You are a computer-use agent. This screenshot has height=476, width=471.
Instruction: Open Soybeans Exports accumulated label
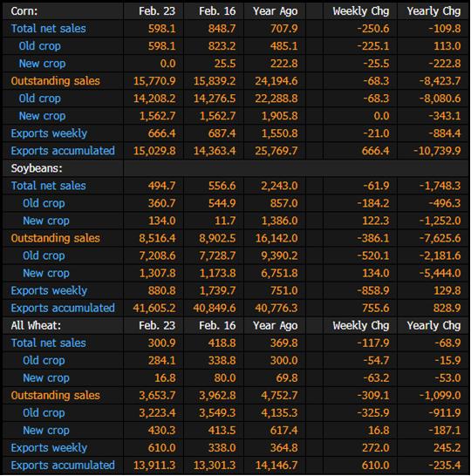pos(63,308)
